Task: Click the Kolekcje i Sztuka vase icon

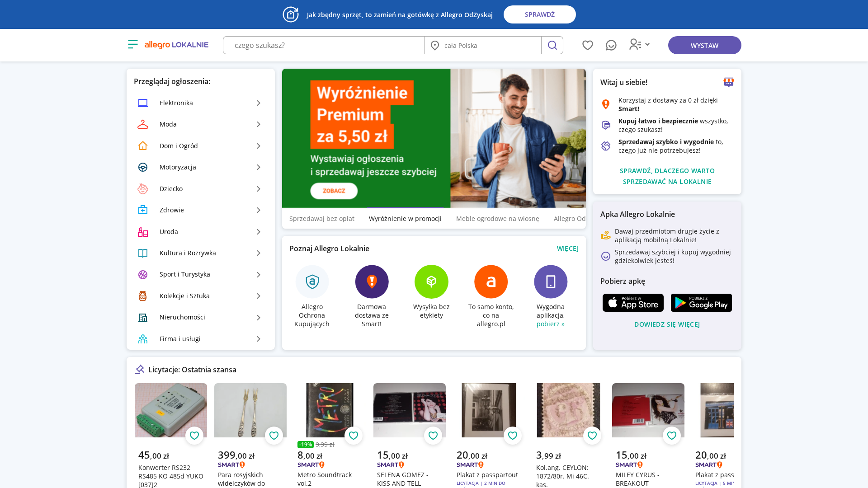Action: [x=143, y=296]
